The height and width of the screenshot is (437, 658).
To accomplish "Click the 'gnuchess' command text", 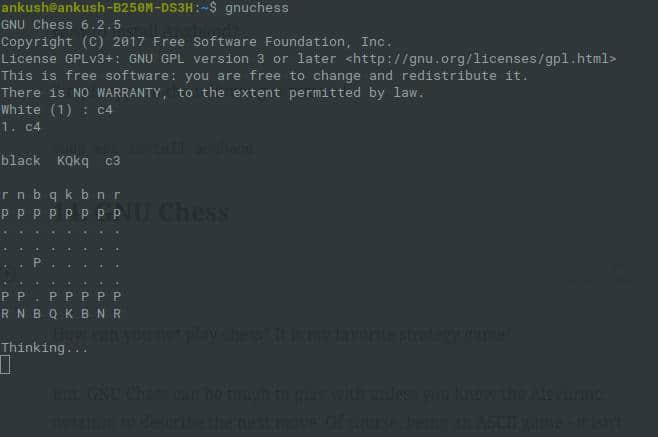I will [256, 8].
